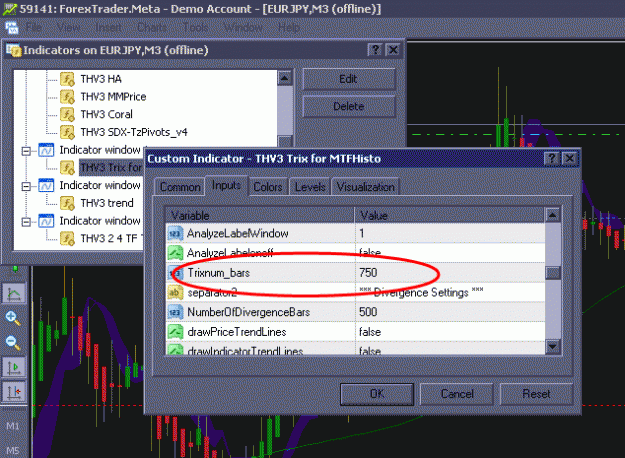Click the inputs list scrollbar thumb
Image resolution: width=625 pixels, height=458 pixels.
click(x=552, y=273)
